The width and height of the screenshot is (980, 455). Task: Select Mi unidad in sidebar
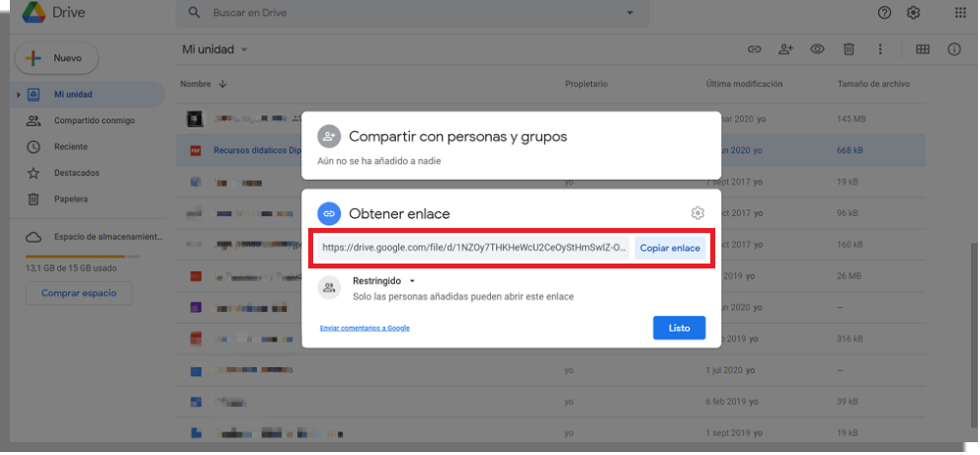(x=88, y=95)
